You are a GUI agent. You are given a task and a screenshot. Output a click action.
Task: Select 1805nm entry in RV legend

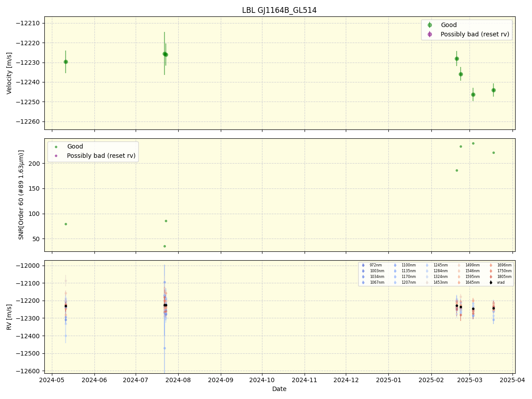(x=505, y=277)
